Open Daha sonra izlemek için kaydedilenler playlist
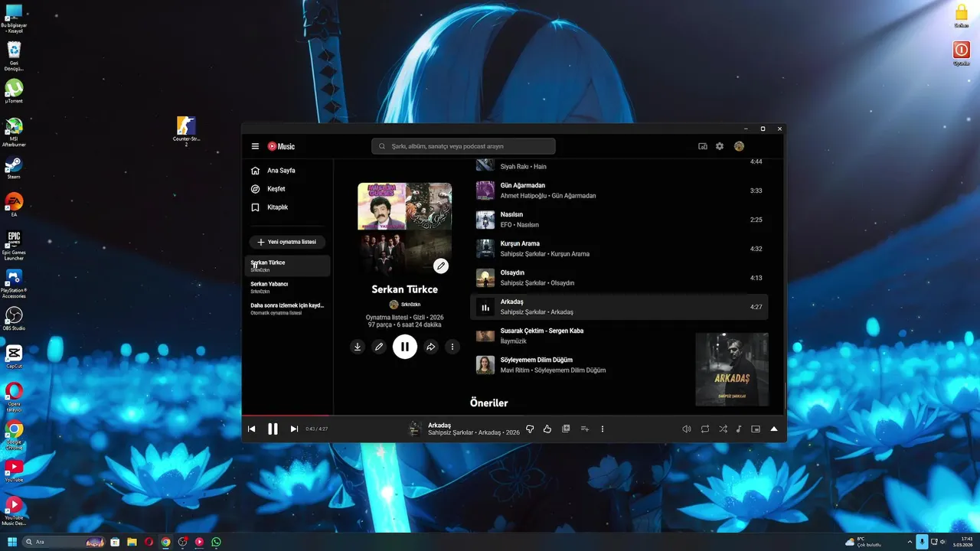980x551 pixels. point(288,308)
